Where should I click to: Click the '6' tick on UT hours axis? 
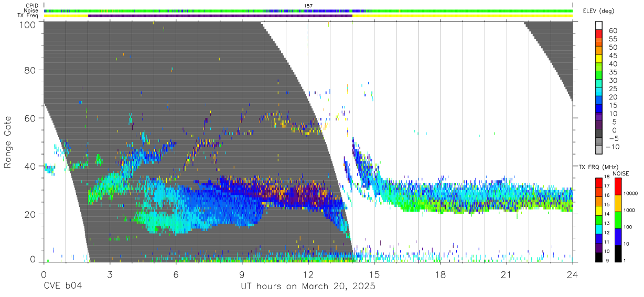[x=176, y=273]
